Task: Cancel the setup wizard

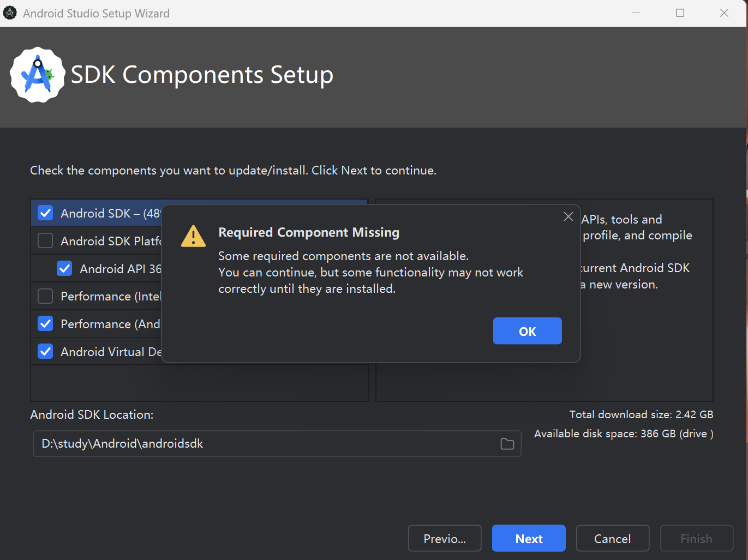Action: click(612, 538)
